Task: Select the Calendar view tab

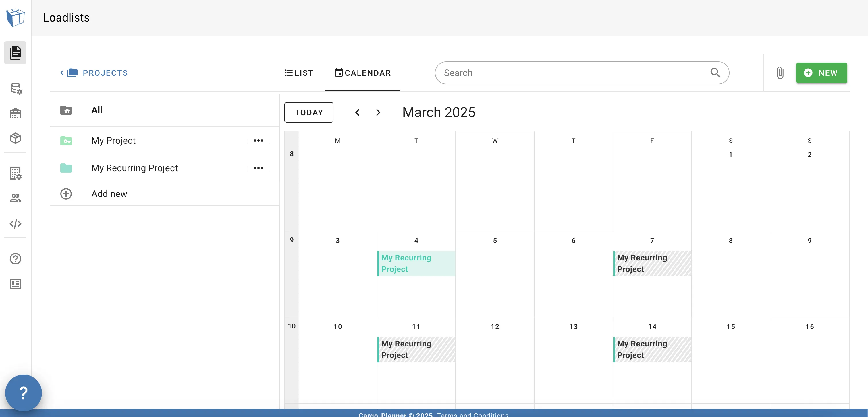Action: click(362, 73)
